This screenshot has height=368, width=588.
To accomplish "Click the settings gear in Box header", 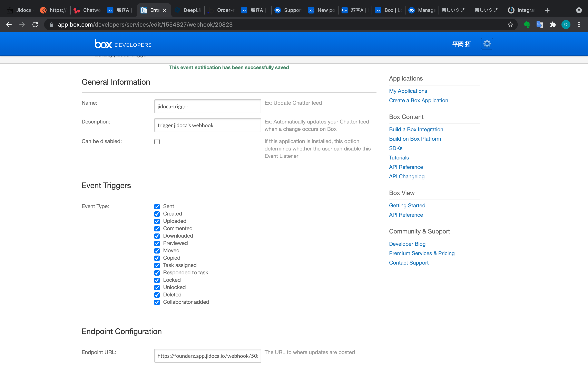I will tap(487, 44).
